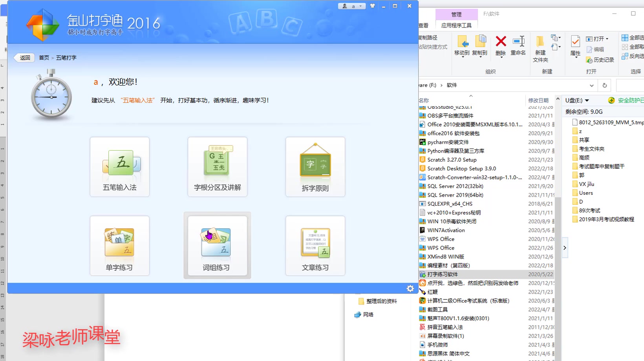Click the 返回 back button
The width and height of the screenshot is (644, 361).
click(25, 58)
